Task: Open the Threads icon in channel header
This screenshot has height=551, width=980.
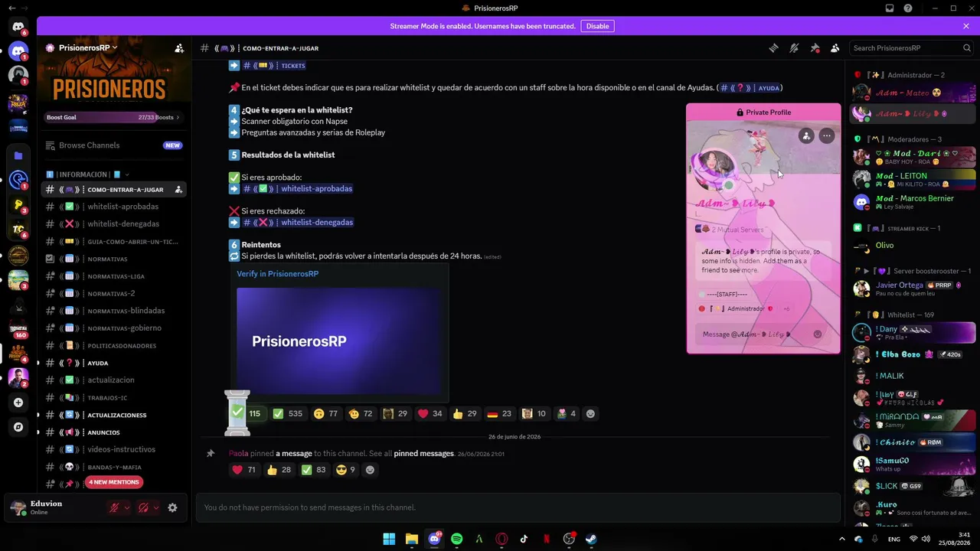Action: pos(773,48)
